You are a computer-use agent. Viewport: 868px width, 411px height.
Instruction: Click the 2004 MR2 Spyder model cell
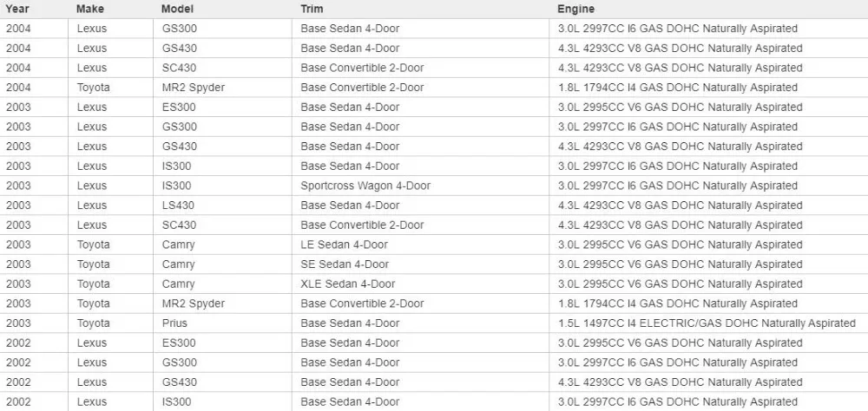(222, 88)
